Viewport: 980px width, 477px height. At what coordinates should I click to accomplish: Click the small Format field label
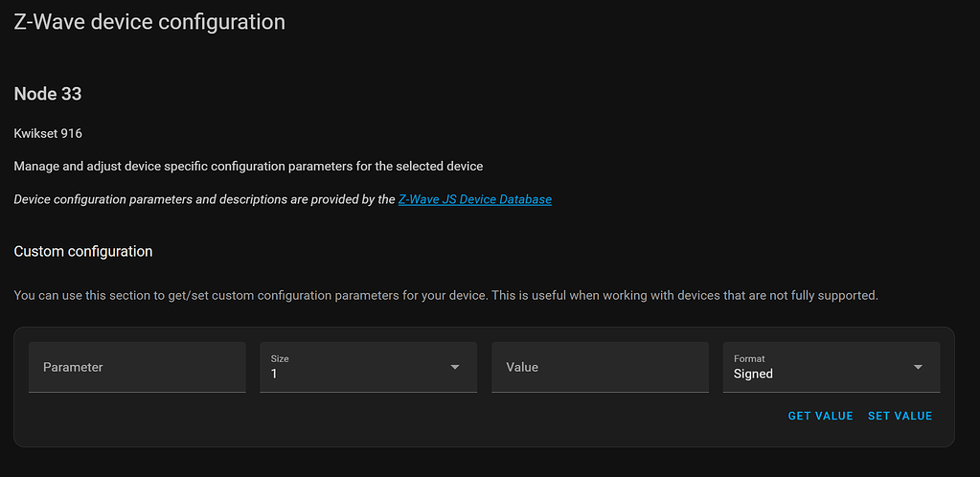point(749,358)
